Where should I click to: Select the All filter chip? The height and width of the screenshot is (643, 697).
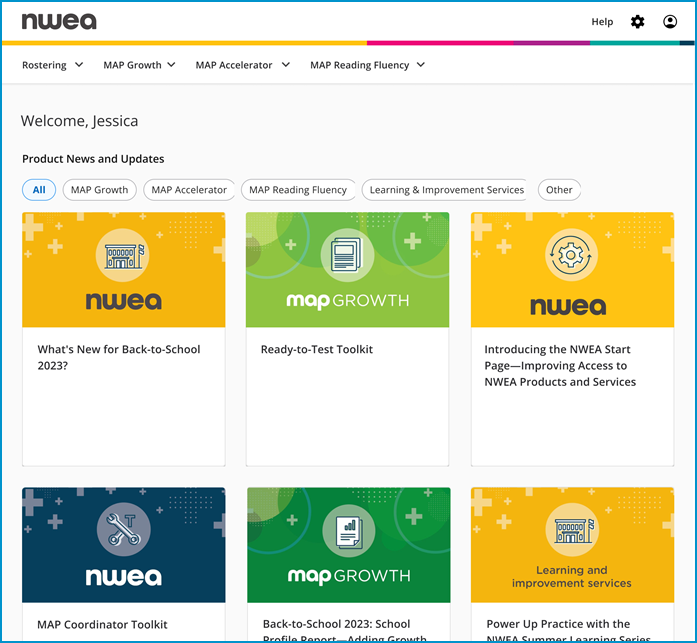[x=39, y=190]
